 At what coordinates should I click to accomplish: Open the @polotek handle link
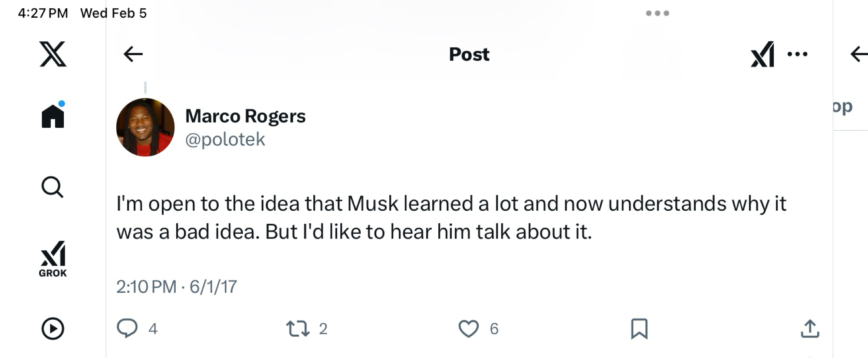pos(225,139)
